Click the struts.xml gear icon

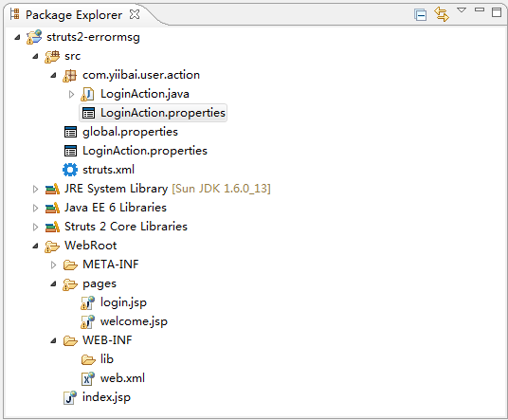tap(70, 170)
